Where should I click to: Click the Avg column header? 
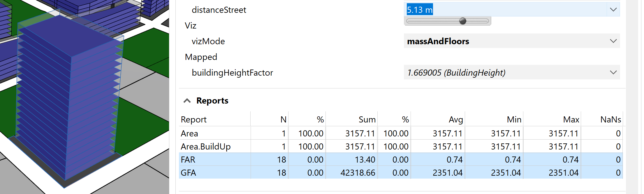point(455,120)
